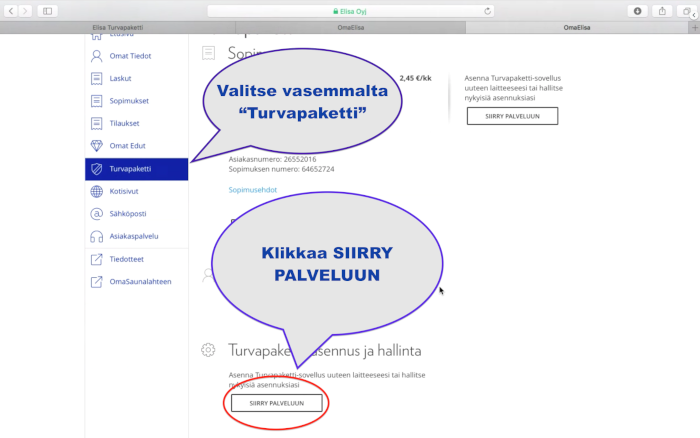Image resolution: width=700 pixels, height=438 pixels.
Task: Click the Safari share icon
Action: tap(662, 11)
